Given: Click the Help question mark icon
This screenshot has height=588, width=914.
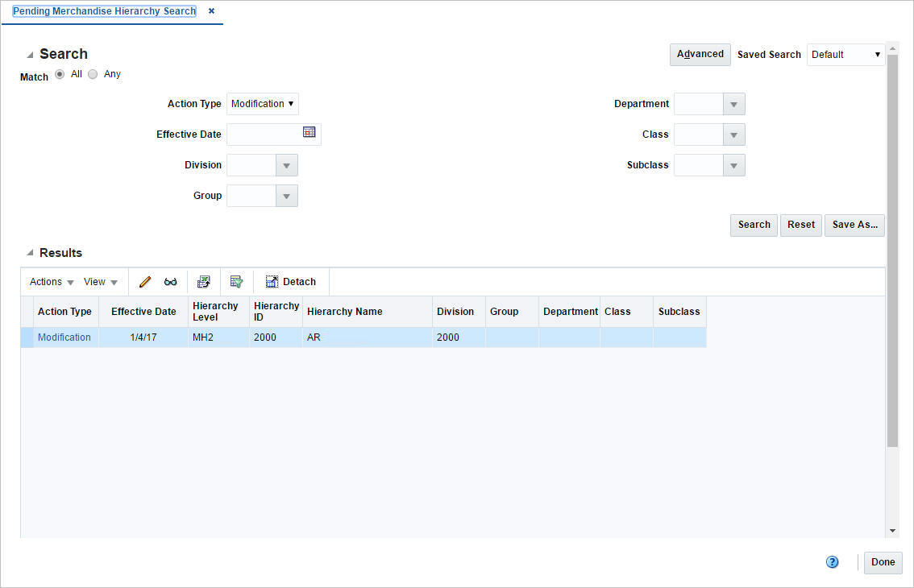Looking at the screenshot, I should (832, 561).
